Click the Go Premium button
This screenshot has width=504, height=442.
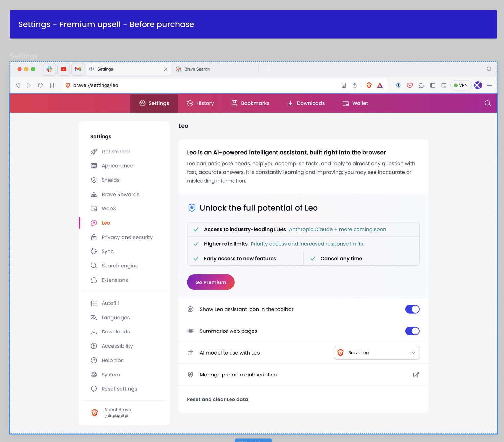pyautogui.click(x=211, y=282)
